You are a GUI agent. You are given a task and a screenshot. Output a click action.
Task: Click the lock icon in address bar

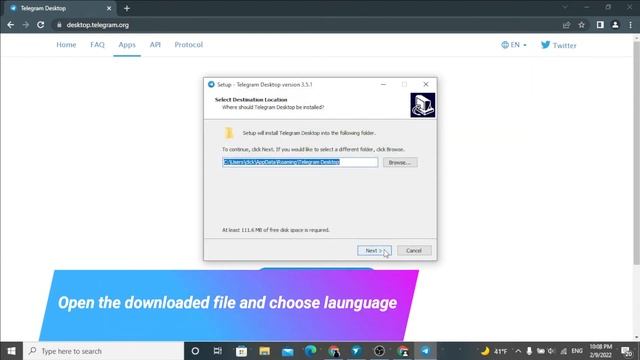pos(59,25)
